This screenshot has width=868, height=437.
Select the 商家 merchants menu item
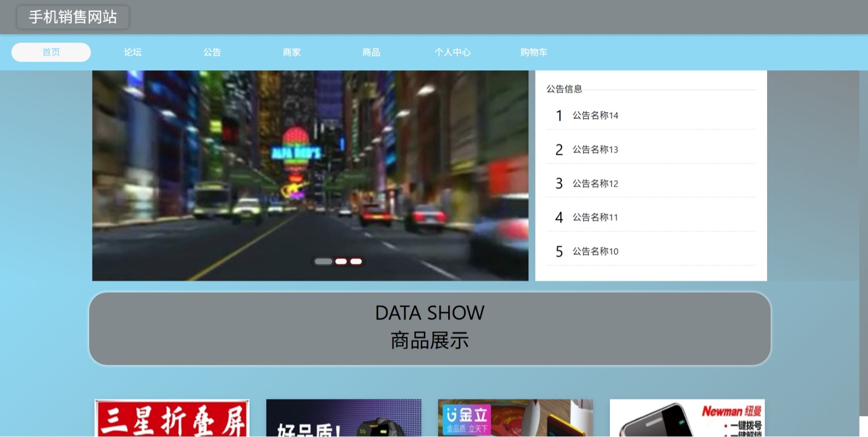point(291,52)
